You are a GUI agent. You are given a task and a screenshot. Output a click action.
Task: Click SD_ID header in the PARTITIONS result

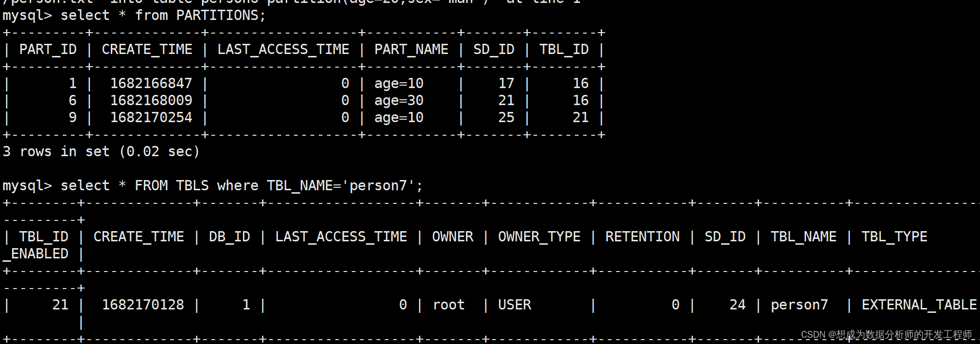pyautogui.click(x=494, y=50)
